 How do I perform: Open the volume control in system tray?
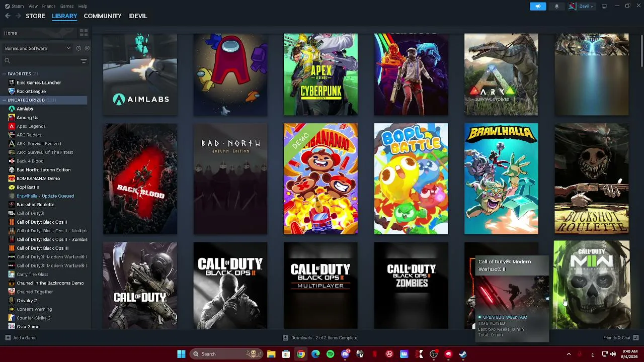[x=613, y=354]
